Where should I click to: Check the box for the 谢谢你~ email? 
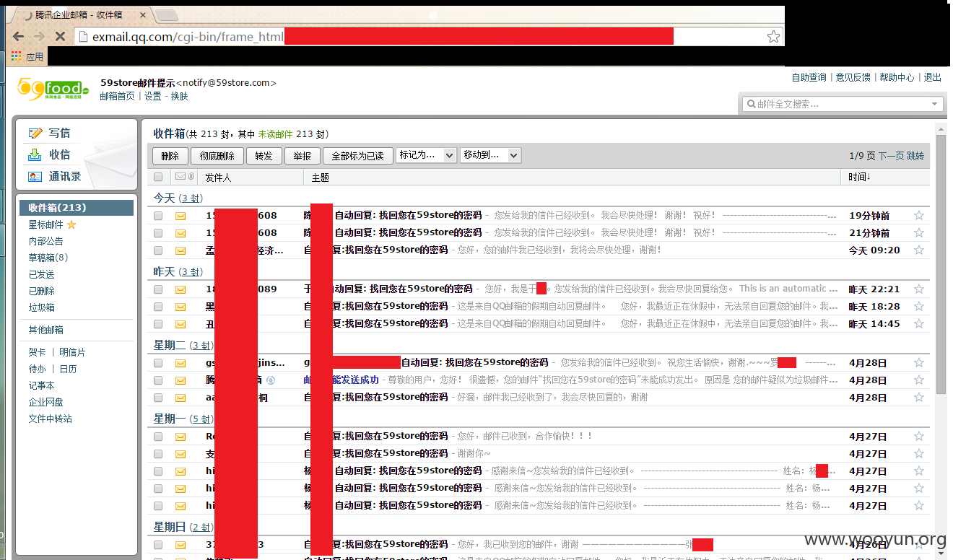tap(158, 453)
